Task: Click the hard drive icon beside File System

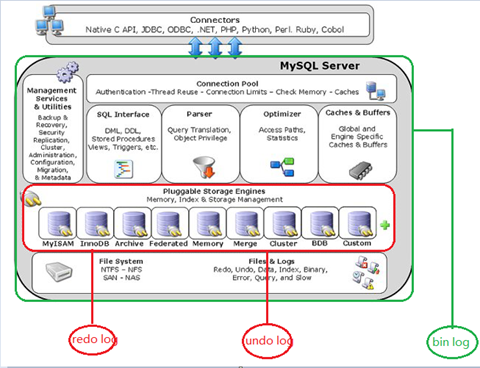Action: tap(59, 271)
